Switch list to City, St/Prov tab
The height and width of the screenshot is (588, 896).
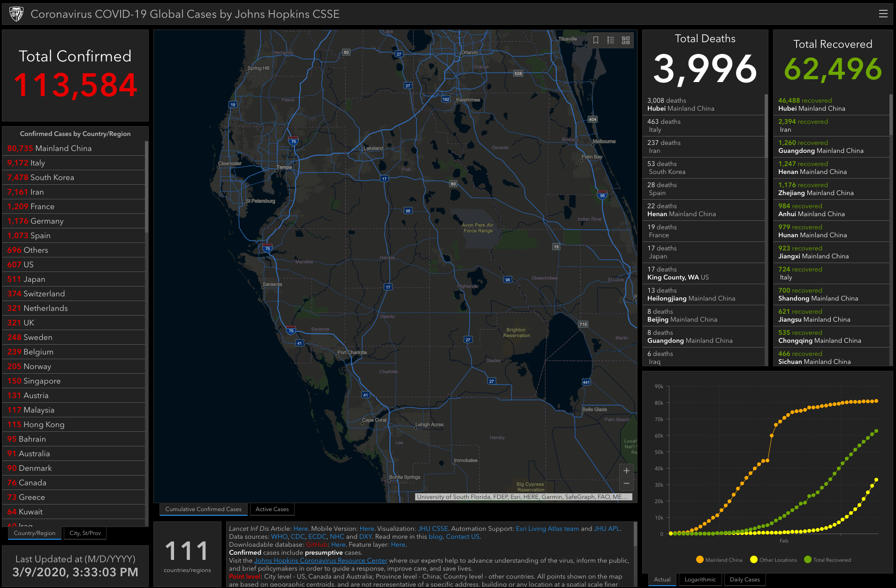click(x=85, y=533)
